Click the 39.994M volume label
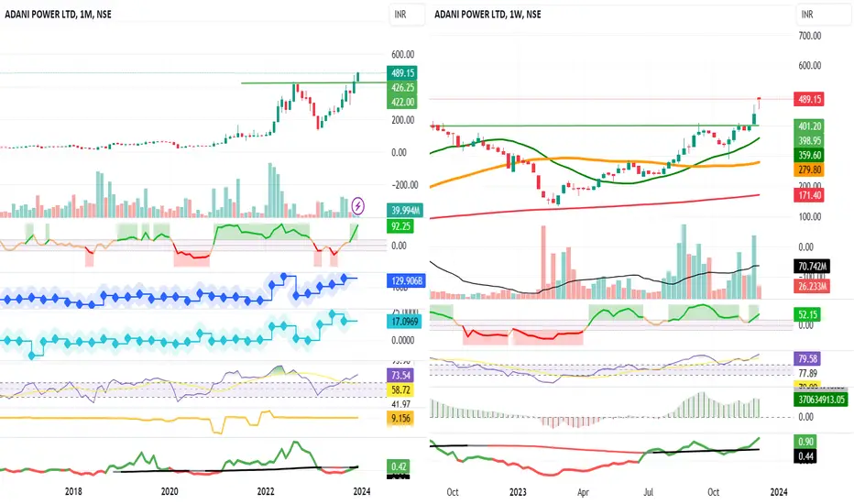This screenshot has width=854, height=504. tap(405, 211)
